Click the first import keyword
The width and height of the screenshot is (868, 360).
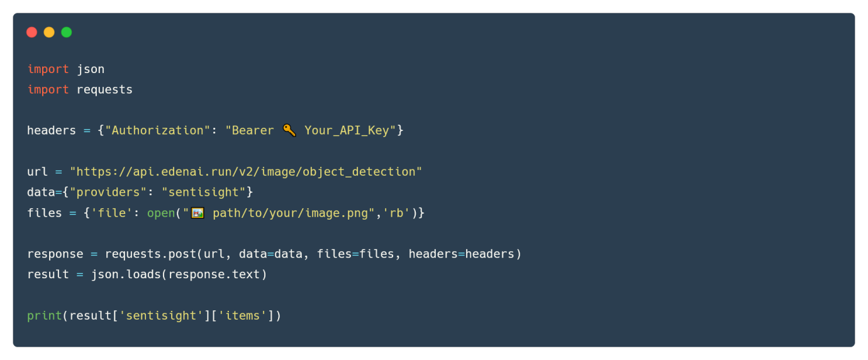click(48, 69)
